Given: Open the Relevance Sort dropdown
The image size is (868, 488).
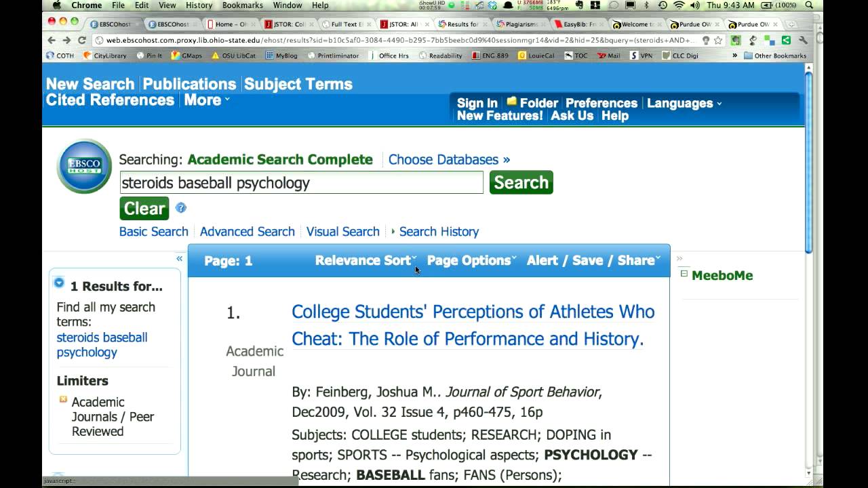Looking at the screenshot, I should [366, 260].
